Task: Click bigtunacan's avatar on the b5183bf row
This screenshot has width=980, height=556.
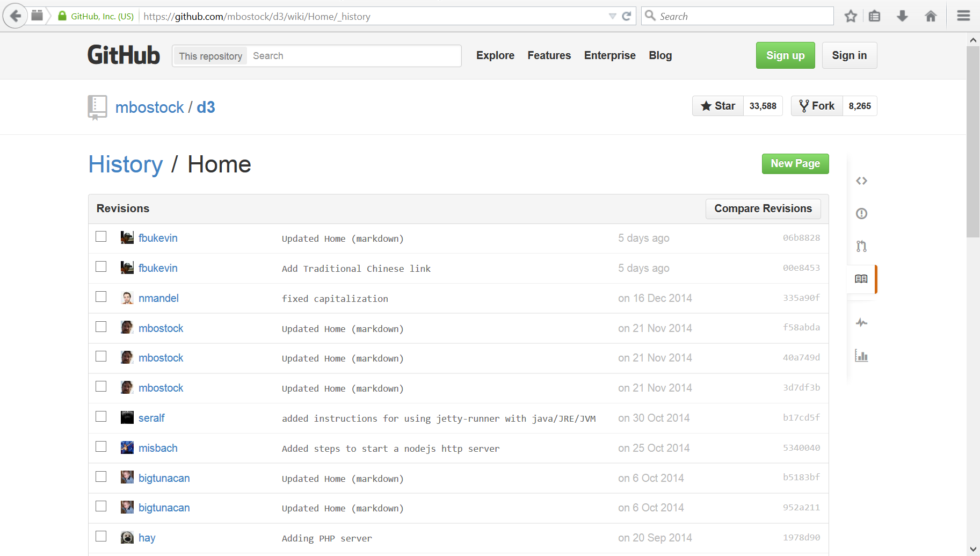Action: pos(127,477)
